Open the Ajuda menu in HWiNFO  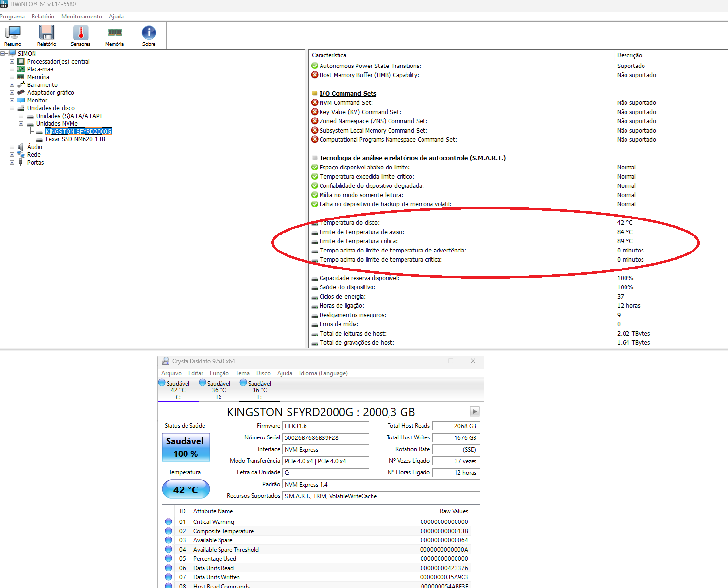(x=116, y=17)
